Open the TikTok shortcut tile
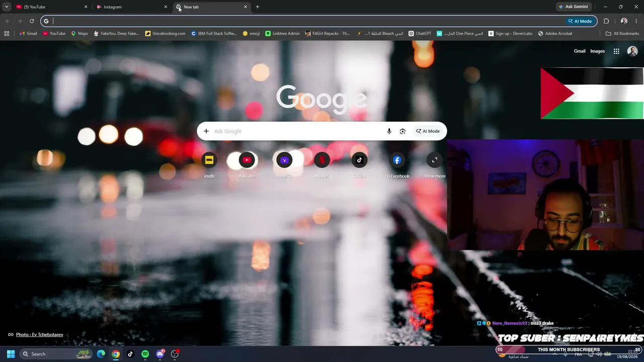Screen dimensions: 644x362 [359, 165]
